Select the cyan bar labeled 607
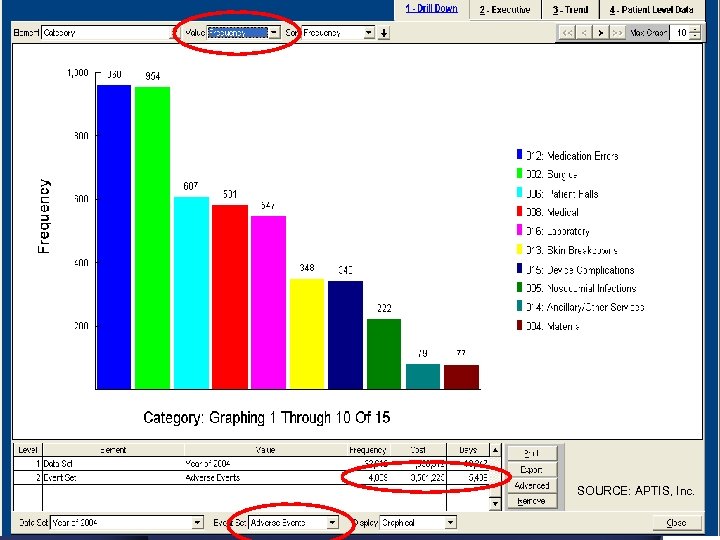This screenshot has height=540, width=720. pos(191,293)
